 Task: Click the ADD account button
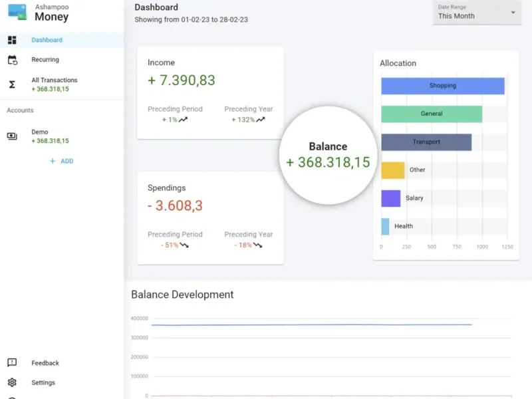[x=66, y=161]
